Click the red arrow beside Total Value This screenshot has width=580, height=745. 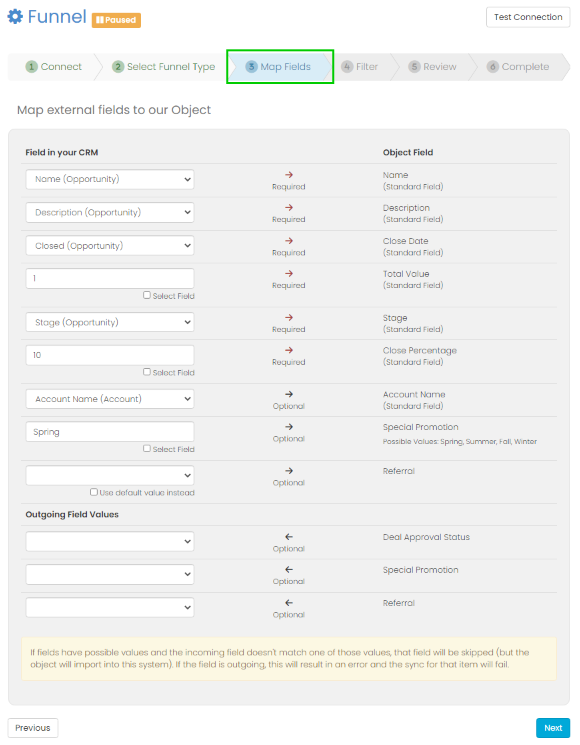289,274
